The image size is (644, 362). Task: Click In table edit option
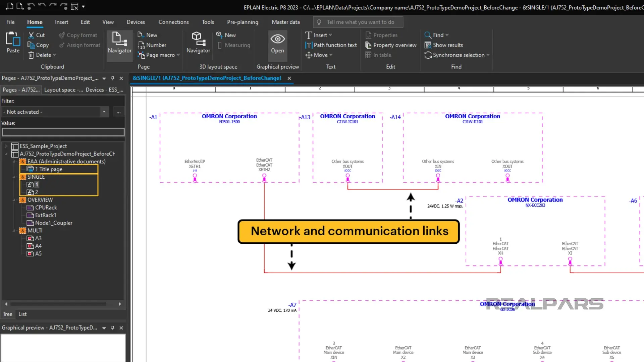point(378,55)
